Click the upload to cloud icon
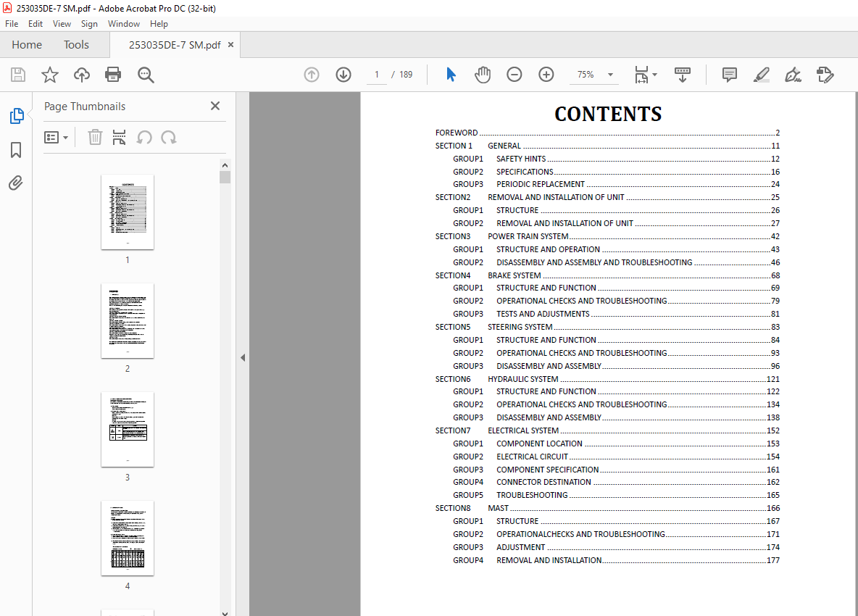 click(82, 75)
